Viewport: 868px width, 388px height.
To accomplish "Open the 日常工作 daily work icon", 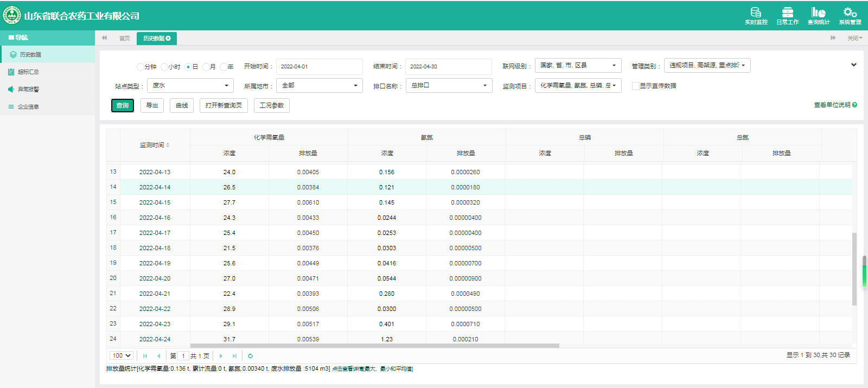I will 787,15.
